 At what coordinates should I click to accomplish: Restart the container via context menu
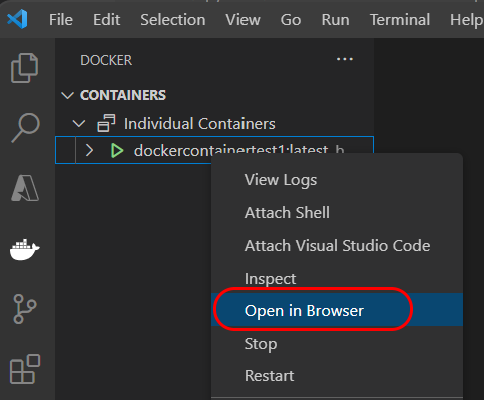[269, 376]
